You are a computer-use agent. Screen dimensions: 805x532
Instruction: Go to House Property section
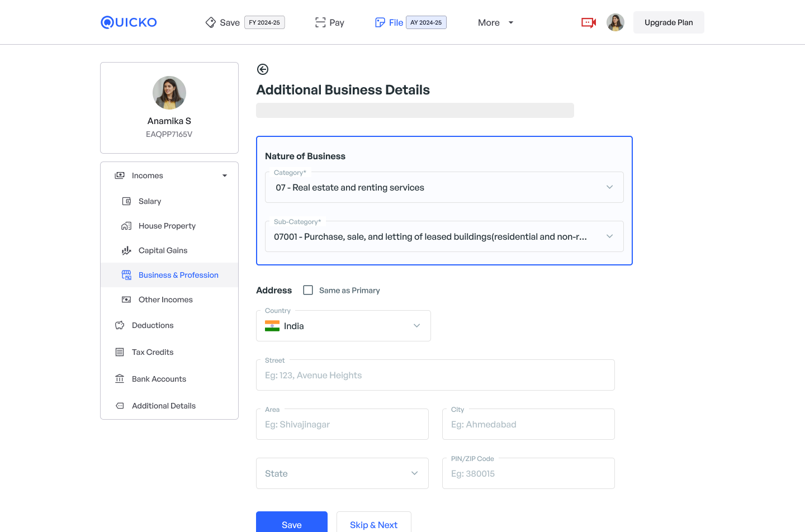click(167, 226)
